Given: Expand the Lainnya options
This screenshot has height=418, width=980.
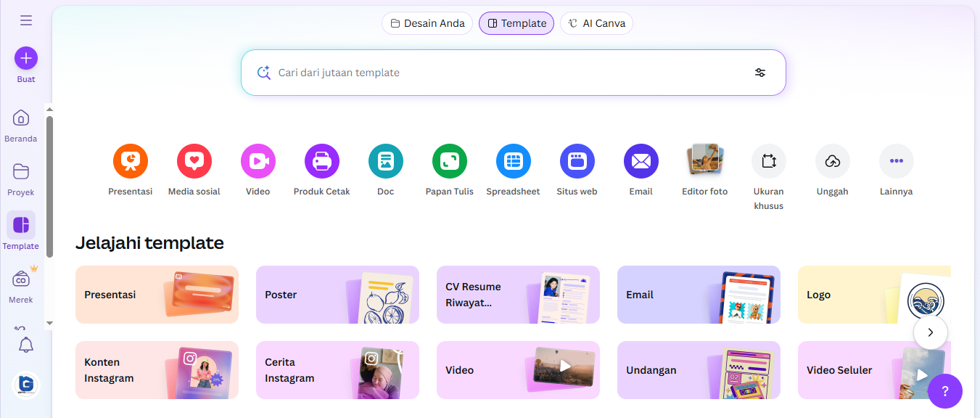Looking at the screenshot, I should click(x=896, y=160).
